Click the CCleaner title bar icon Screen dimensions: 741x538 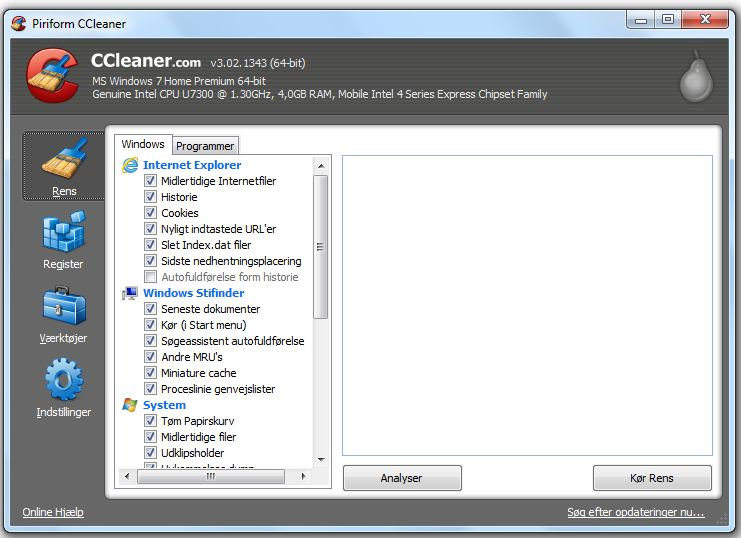point(19,23)
